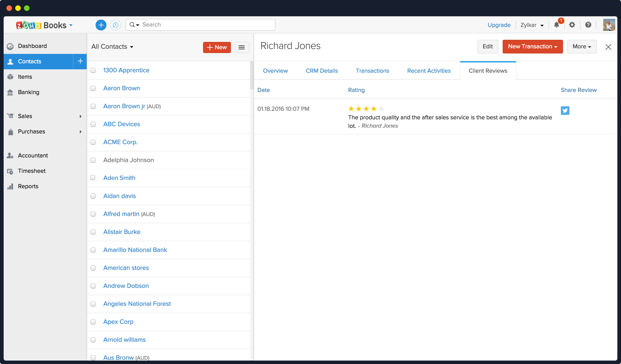Open recent history clock icon
621x364 pixels.
tap(115, 25)
